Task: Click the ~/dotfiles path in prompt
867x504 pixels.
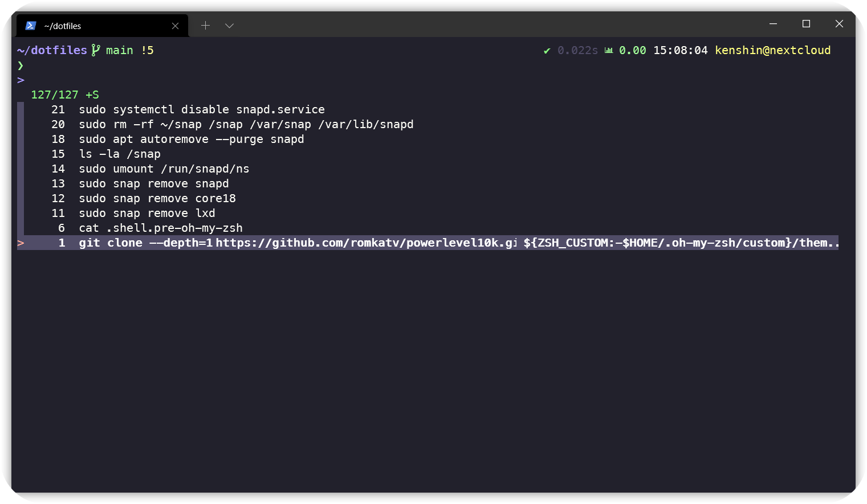Action: (x=52, y=50)
